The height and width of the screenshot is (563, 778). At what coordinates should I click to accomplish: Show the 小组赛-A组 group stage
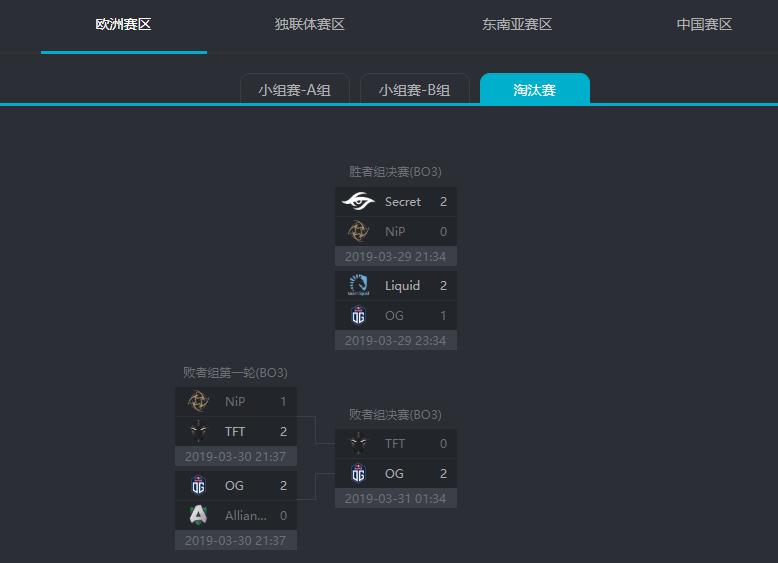click(x=294, y=90)
